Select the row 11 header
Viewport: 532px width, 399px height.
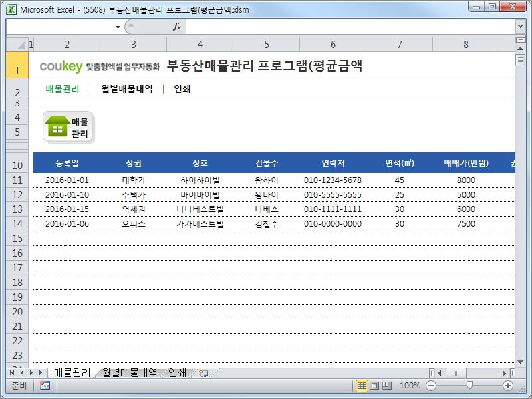(x=17, y=180)
